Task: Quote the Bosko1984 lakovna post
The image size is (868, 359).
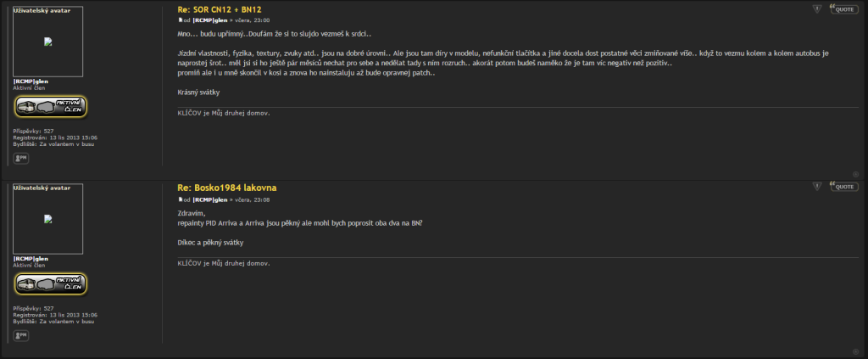Action: [x=843, y=186]
